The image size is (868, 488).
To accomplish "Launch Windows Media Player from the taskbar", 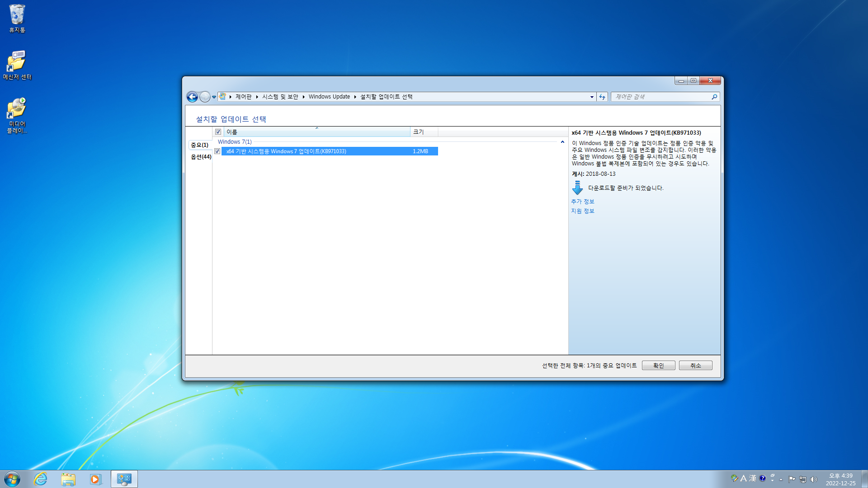I will pyautogui.click(x=95, y=479).
